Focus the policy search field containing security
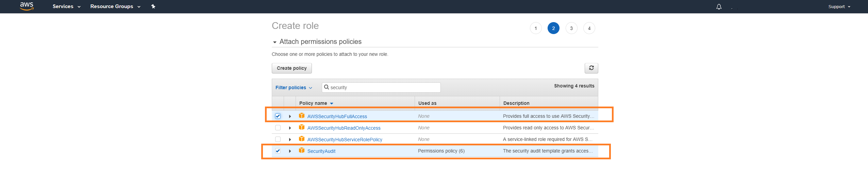This screenshot has height=176, width=868. coord(381,87)
